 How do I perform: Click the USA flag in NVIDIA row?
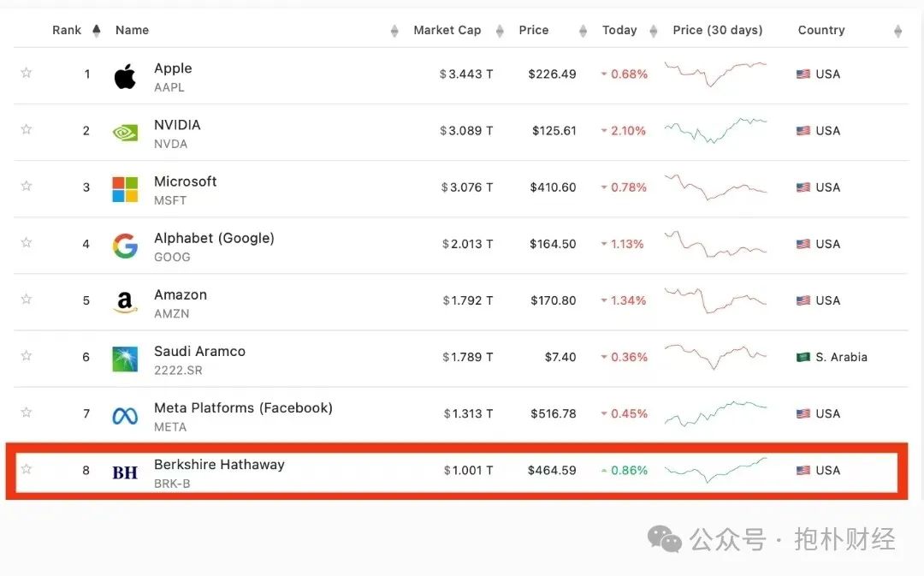pos(803,131)
